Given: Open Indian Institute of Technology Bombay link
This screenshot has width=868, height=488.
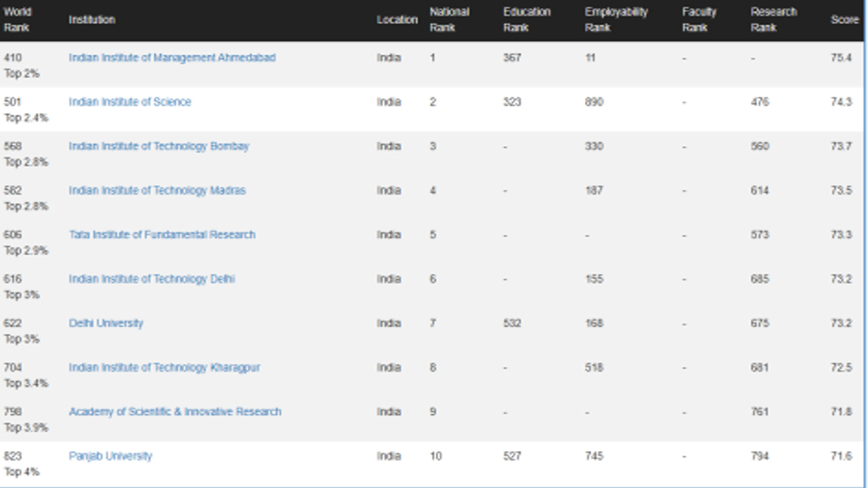Looking at the screenshot, I should [159, 146].
